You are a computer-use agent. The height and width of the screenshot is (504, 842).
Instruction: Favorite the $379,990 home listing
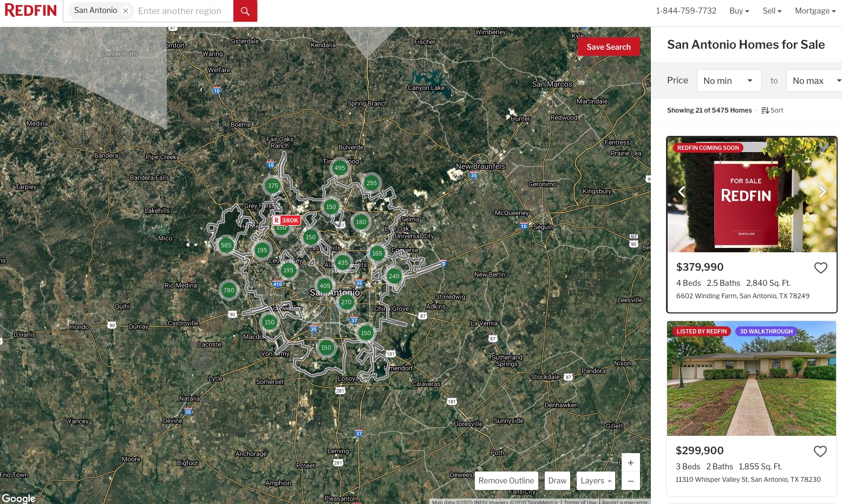click(820, 267)
